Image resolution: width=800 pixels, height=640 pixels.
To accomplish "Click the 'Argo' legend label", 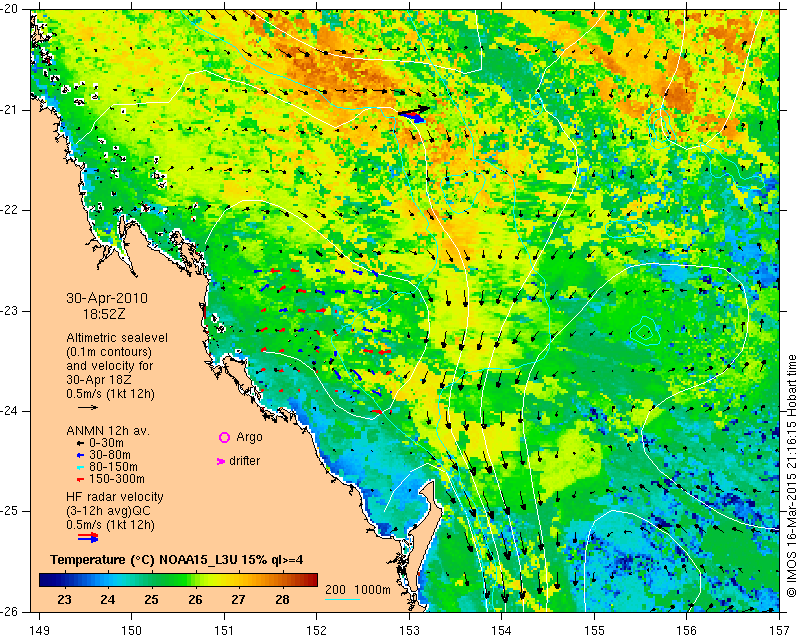I will 249,437.
